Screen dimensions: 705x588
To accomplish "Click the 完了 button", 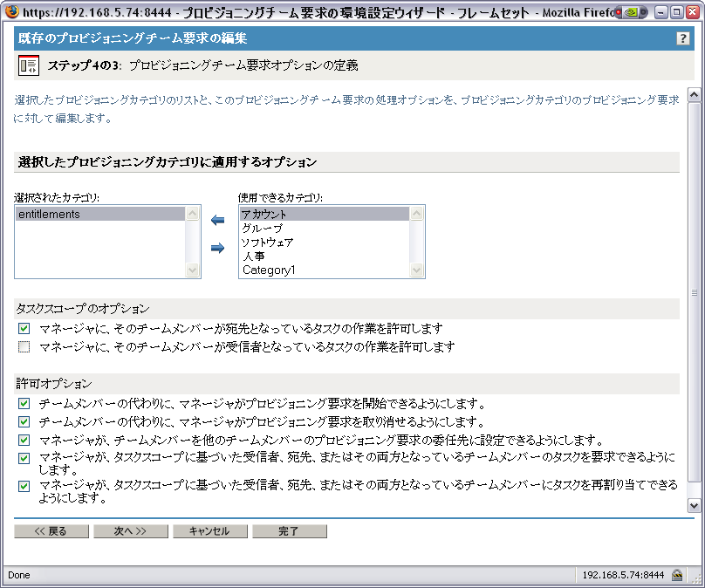I will pyautogui.click(x=289, y=531).
